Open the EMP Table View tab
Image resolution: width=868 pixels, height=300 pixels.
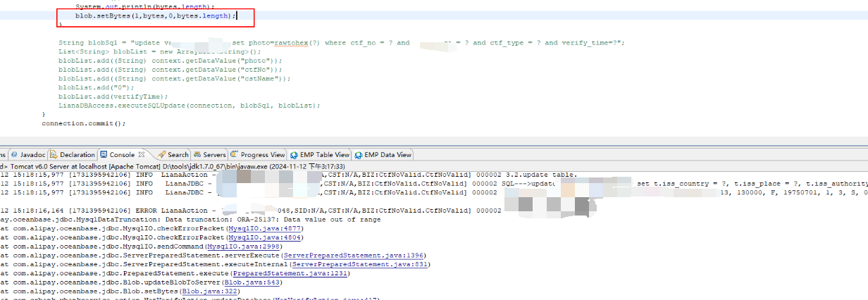click(x=321, y=155)
